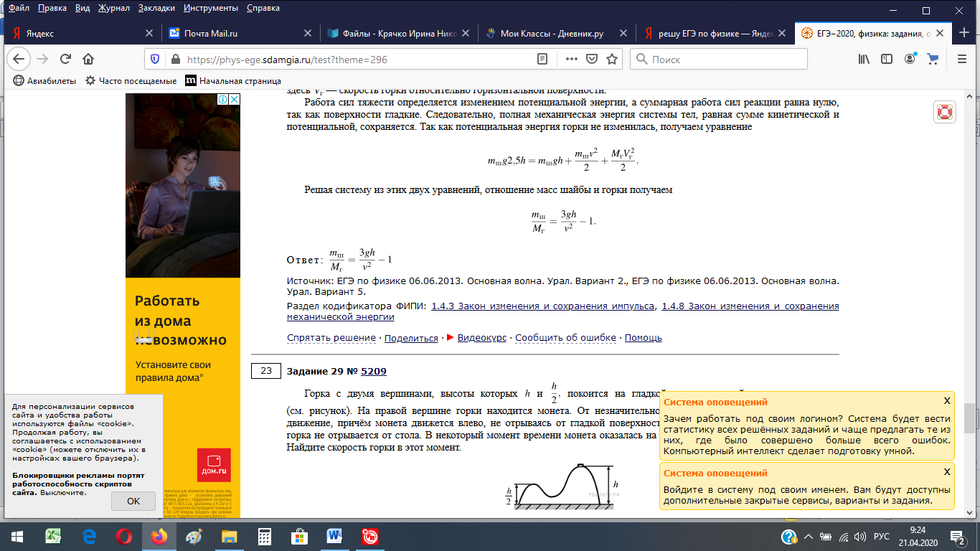Reload the current page

pos(65,60)
